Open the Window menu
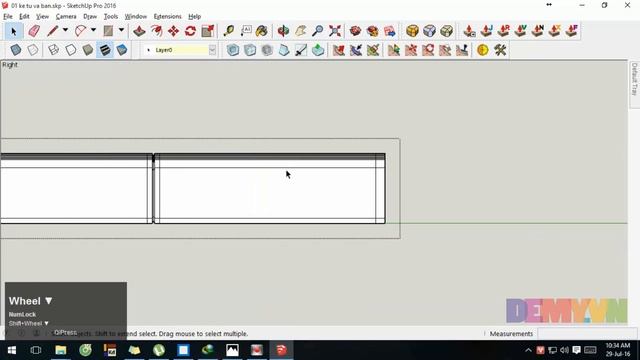The height and width of the screenshot is (360, 640). [136, 17]
